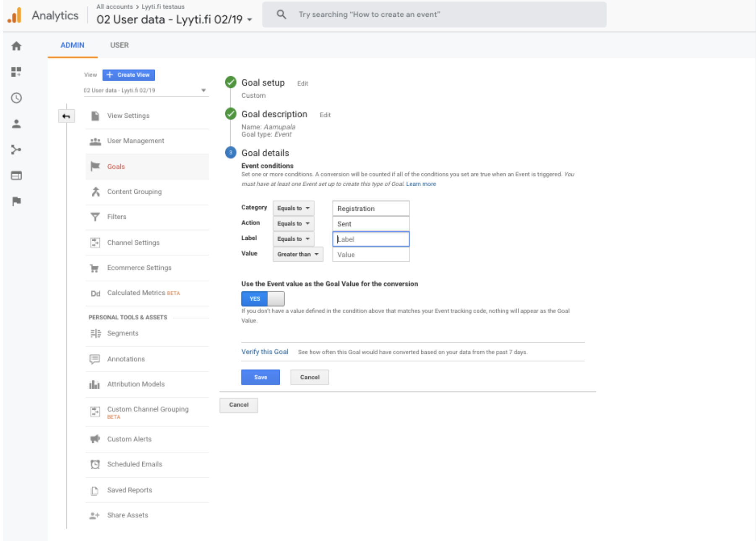The width and height of the screenshot is (756, 541).
Task: Click the Verify this Goal link
Action: (265, 352)
